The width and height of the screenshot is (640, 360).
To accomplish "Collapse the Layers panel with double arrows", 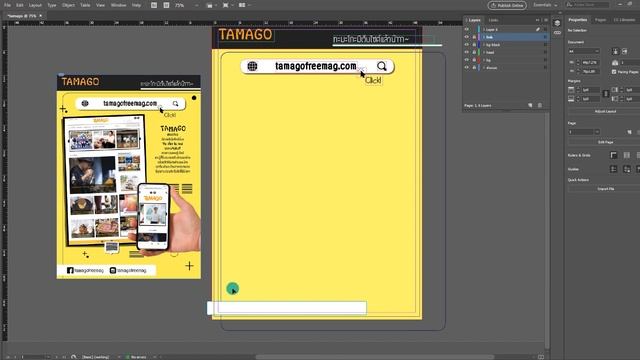I will click(538, 20).
